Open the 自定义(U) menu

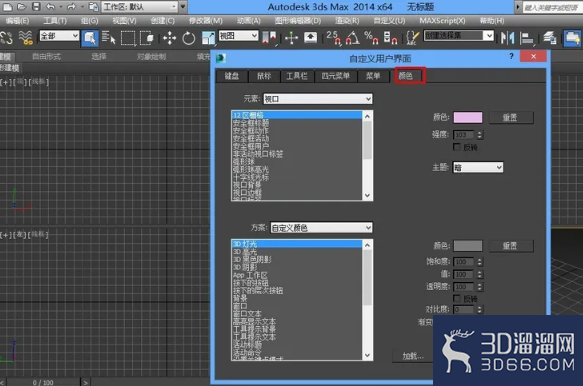coord(389,21)
